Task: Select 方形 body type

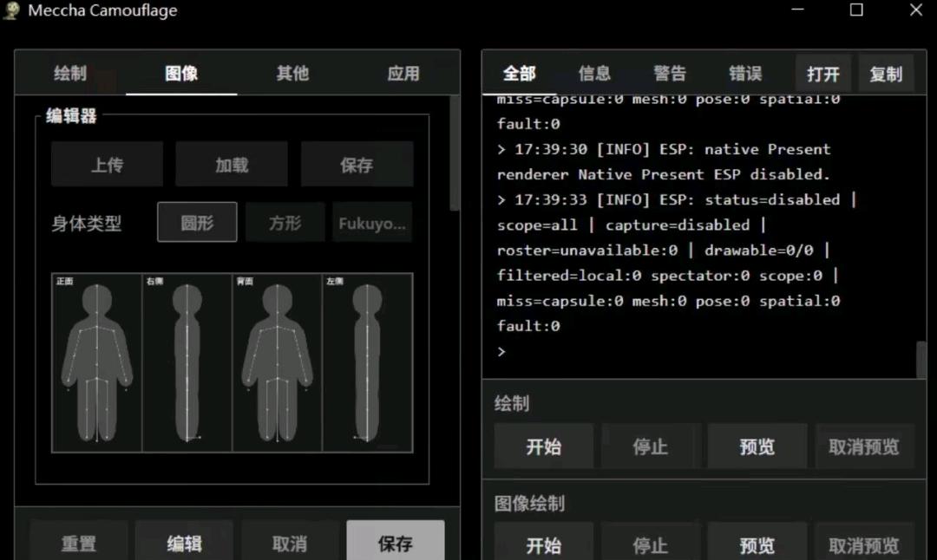Action: 285,222
